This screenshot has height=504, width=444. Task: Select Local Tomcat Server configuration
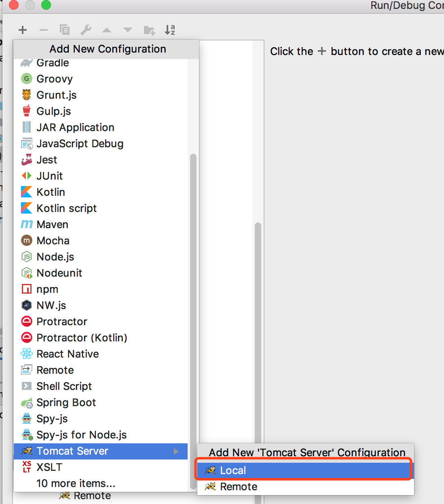[x=233, y=470]
